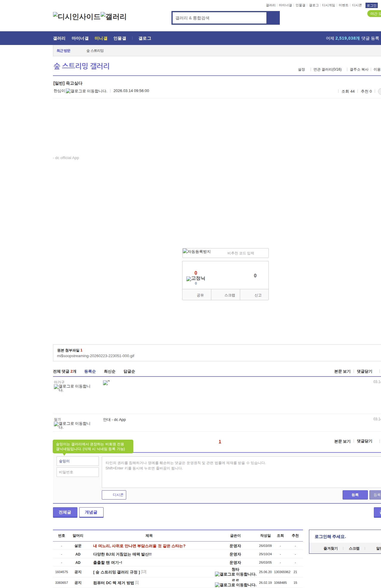The height and width of the screenshot is (588, 381).
Task: Switch to the 마이너갤 nav tab
Action: coord(80,38)
